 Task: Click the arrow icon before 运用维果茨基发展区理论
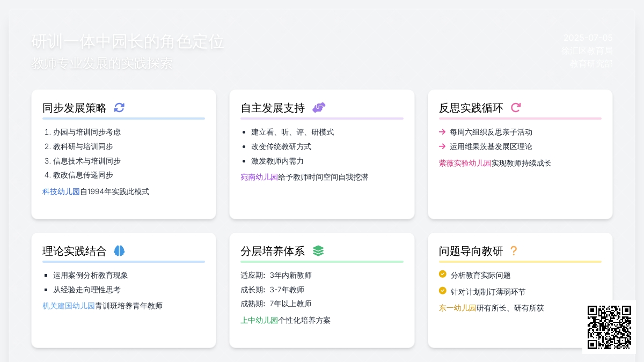tap(442, 146)
